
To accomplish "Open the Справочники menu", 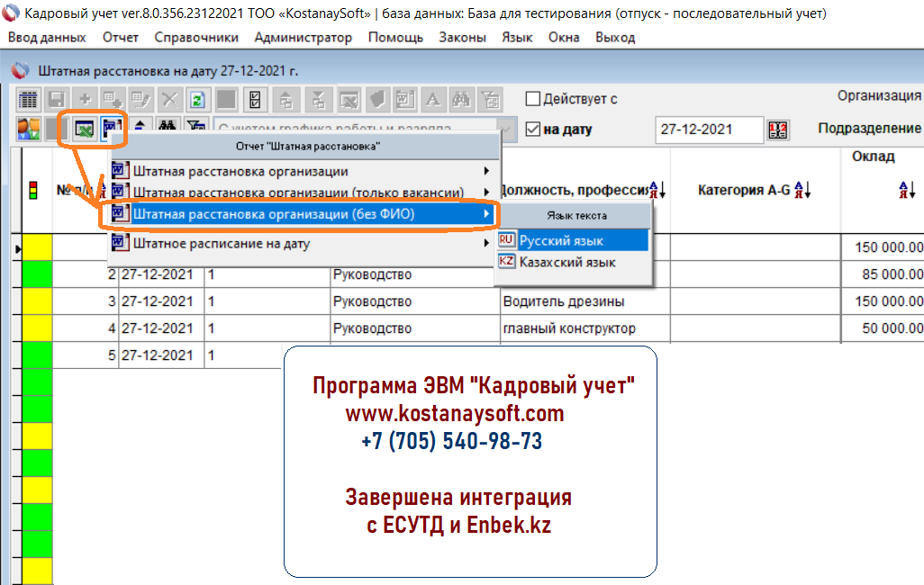I will point(196,37).
